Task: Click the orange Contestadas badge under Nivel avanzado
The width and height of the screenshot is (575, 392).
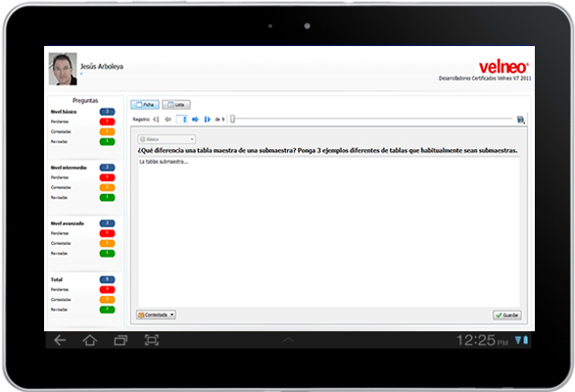Action: [x=107, y=243]
